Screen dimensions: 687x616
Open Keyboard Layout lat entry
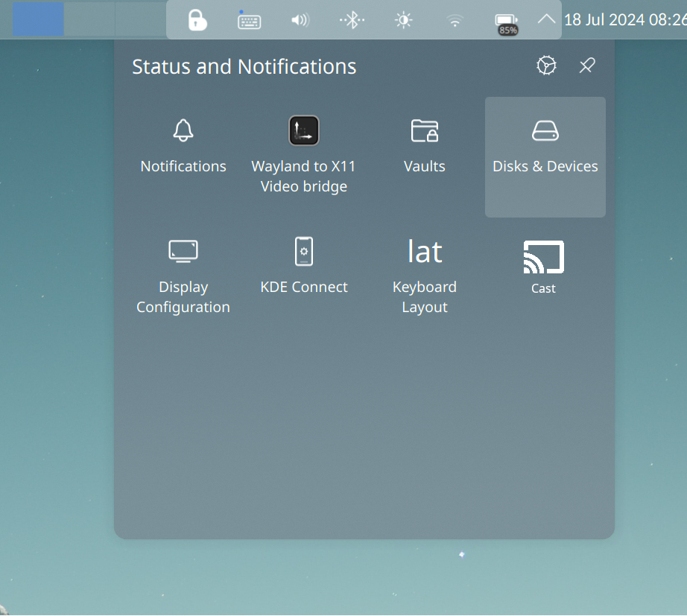(424, 278)
